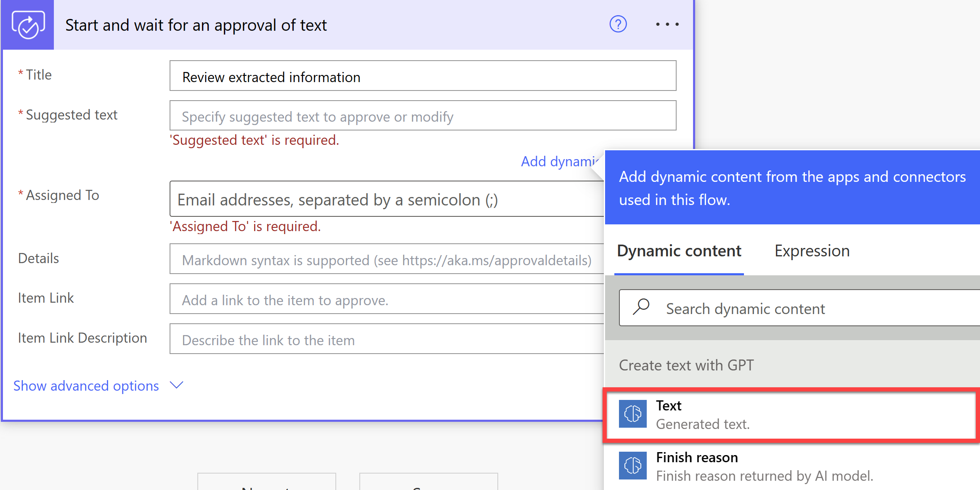Click the search magnifier icon
Viewport: 980px width, 490px height.
(641, 307)
